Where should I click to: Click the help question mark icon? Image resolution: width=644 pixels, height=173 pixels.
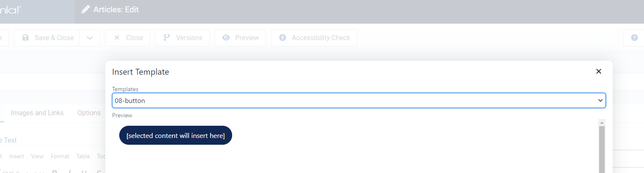pyautogui.click(x=634, y=38)
